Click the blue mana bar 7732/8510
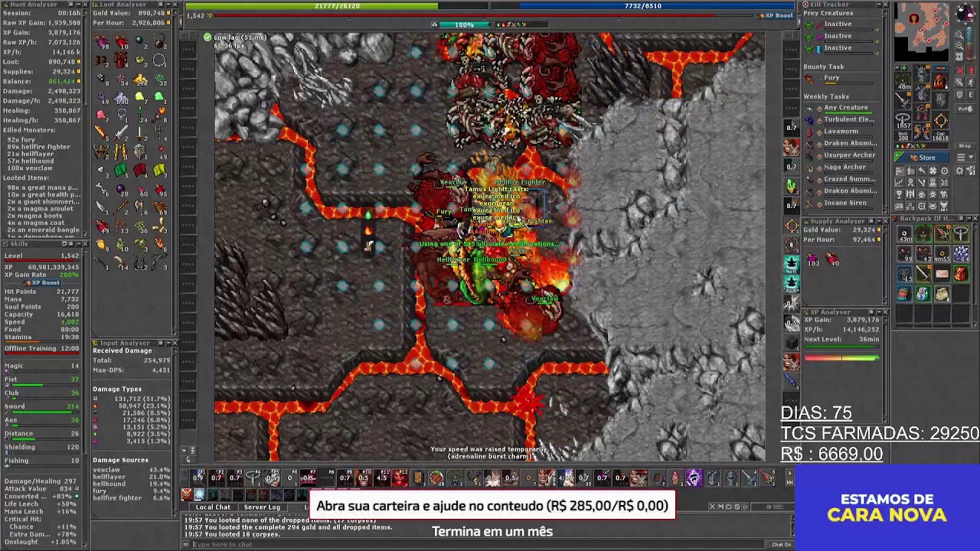 pos(644,6)
